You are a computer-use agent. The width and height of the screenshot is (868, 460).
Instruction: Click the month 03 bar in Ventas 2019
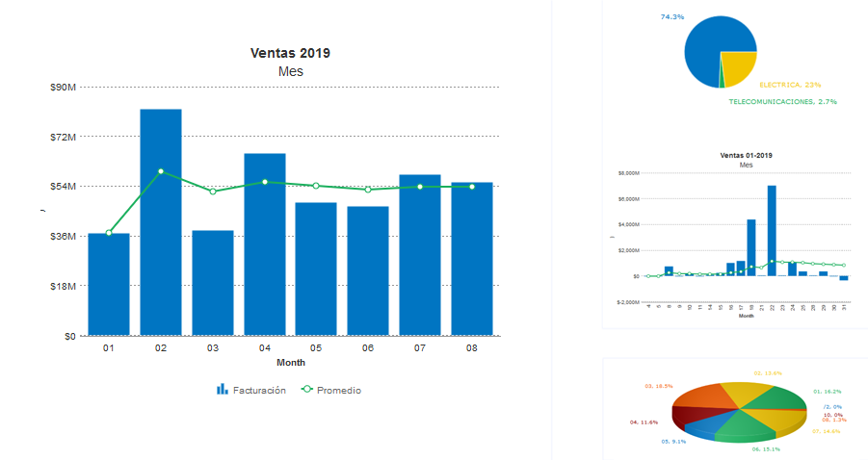tap(213, 283)
